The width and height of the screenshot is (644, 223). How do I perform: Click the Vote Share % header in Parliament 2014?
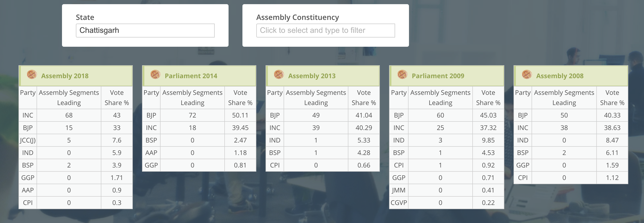[240, 97]
